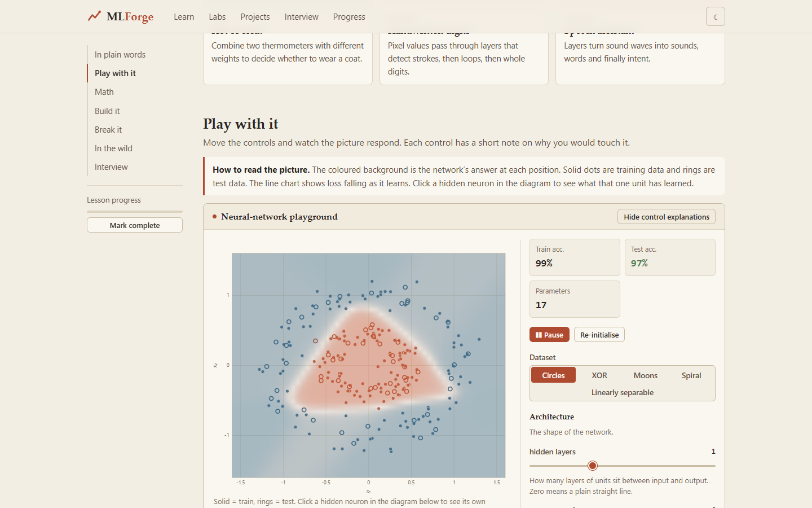
Task: Click the Parameters value 17
Action: 541,305
